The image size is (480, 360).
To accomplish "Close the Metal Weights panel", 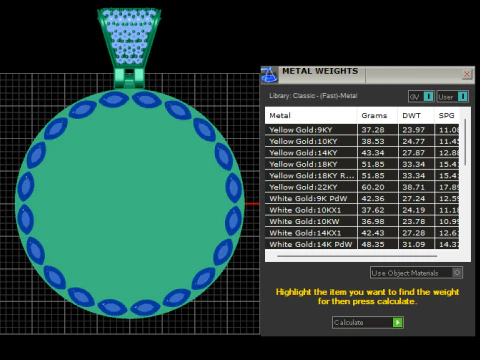I will pyautogui.click(x=467, y=74).
